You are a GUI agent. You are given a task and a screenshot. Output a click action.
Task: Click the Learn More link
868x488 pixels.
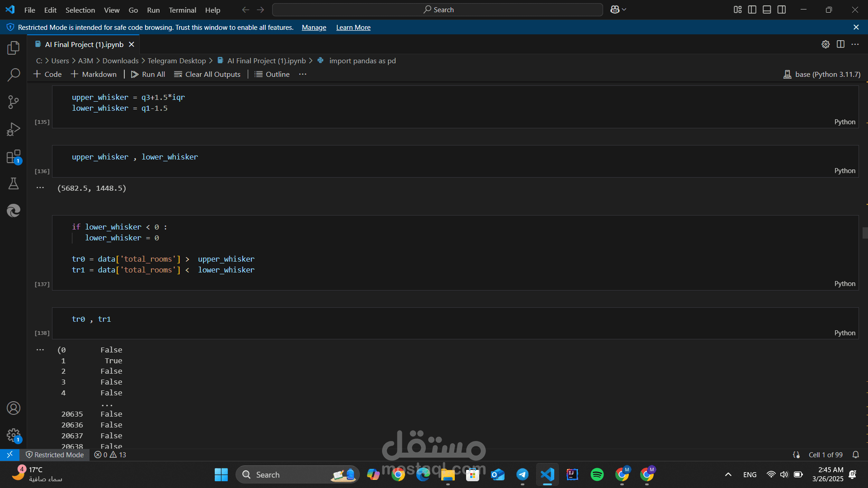coord(353,28)
